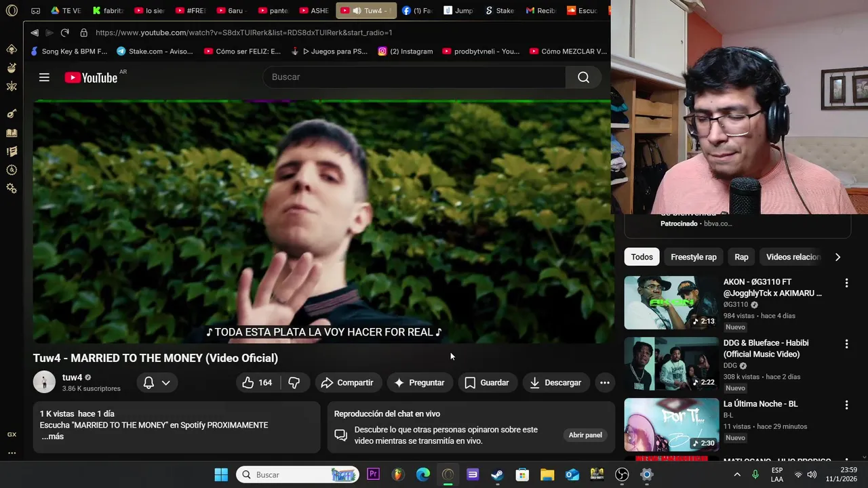The width and height of the screenshot is (868, 488).
Task: Open the AKON - ØG3110 video thumbnail
Action: pyautogui.click(x=671, y=302)
